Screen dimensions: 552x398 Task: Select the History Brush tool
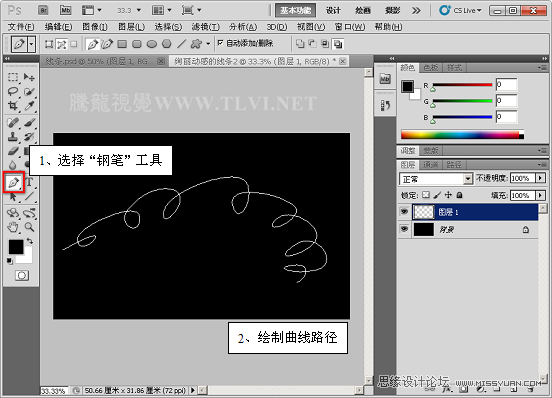click(x=29, y=137)
